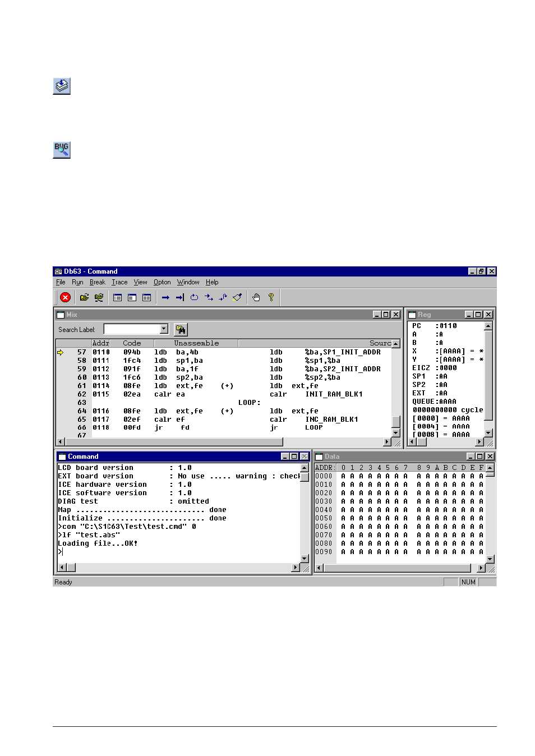Click the circular-arrow reset icon in the toolbar
Viewport: 535px width, 756px height.
point(194,297)
